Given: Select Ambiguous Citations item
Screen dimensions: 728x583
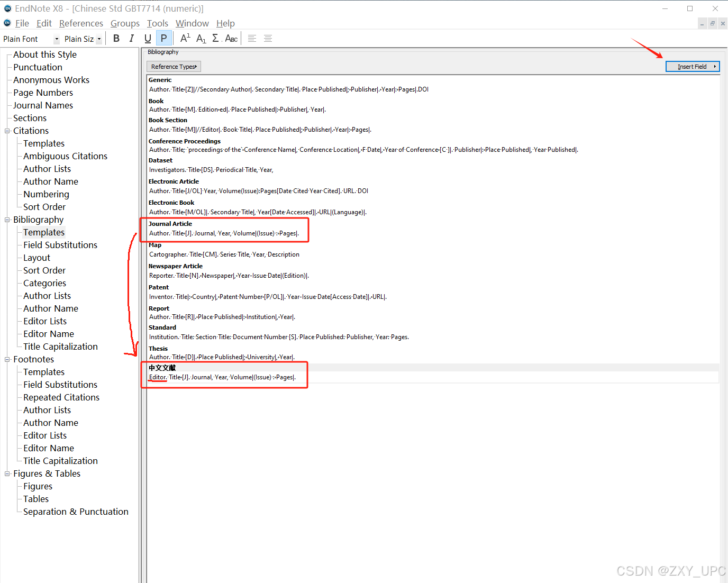Looking at the screenshot, I should [65, 156].
